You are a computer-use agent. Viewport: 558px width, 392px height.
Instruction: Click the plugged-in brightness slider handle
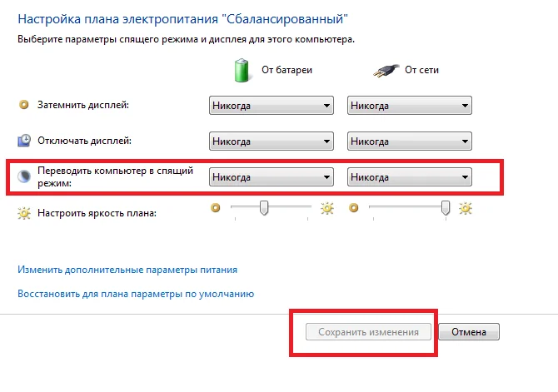pos(446,207)
